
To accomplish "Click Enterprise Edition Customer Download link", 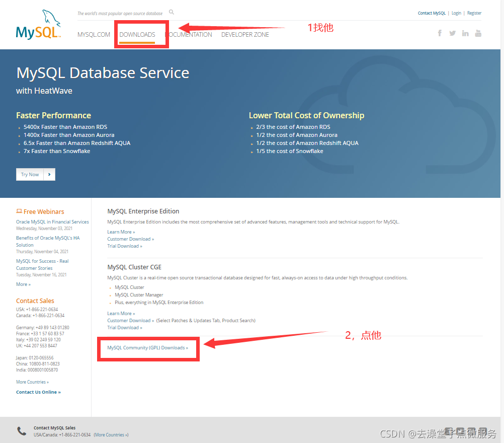I will [130, 239].
